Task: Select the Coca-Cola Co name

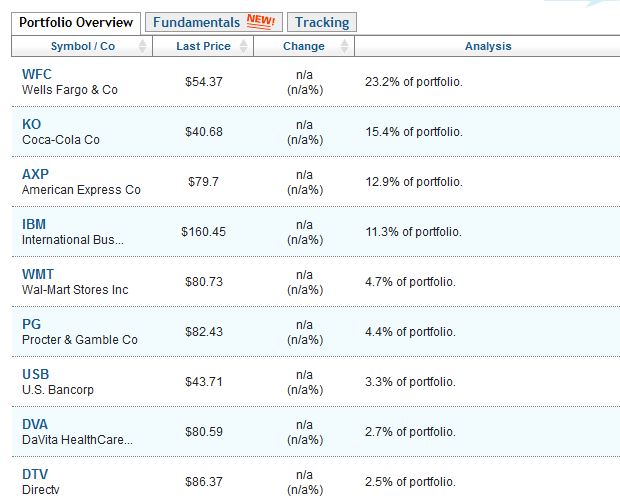Action: [61, 140]
